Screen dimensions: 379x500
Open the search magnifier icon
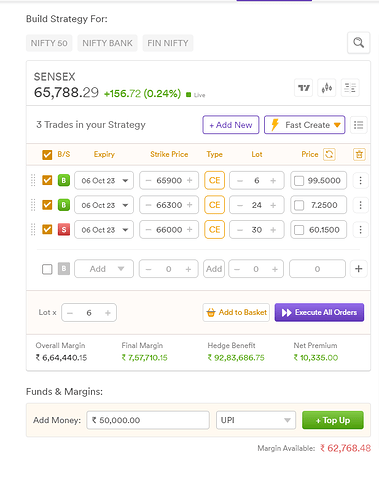[x=358, y=43]
